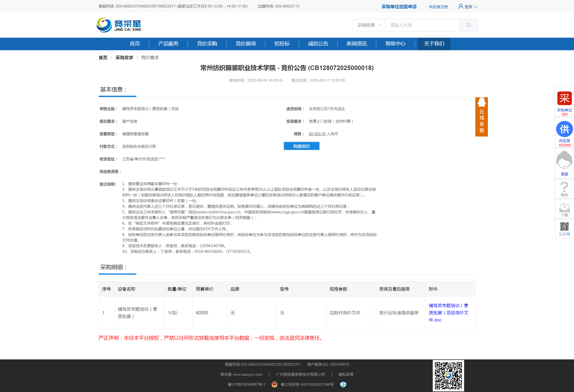Expand the 登录 dropdown chevron
This screenshot has width=574, height=392.
[x=475, y=7]
